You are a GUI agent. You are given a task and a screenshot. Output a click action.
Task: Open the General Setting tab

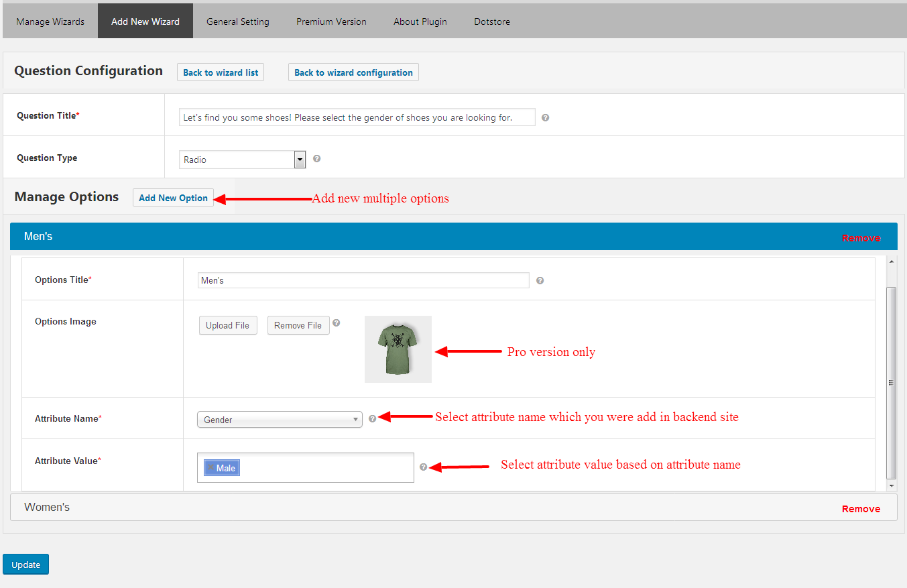237,21
